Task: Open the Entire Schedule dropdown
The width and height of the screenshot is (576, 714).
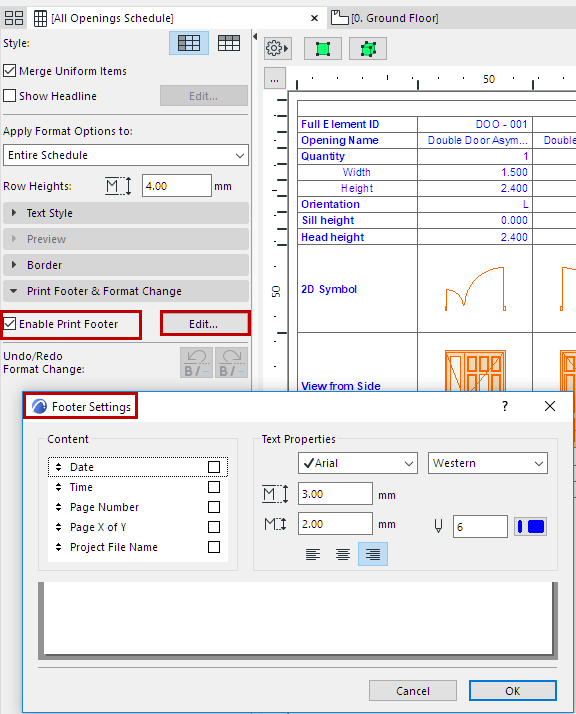Action: coord(126,155)
